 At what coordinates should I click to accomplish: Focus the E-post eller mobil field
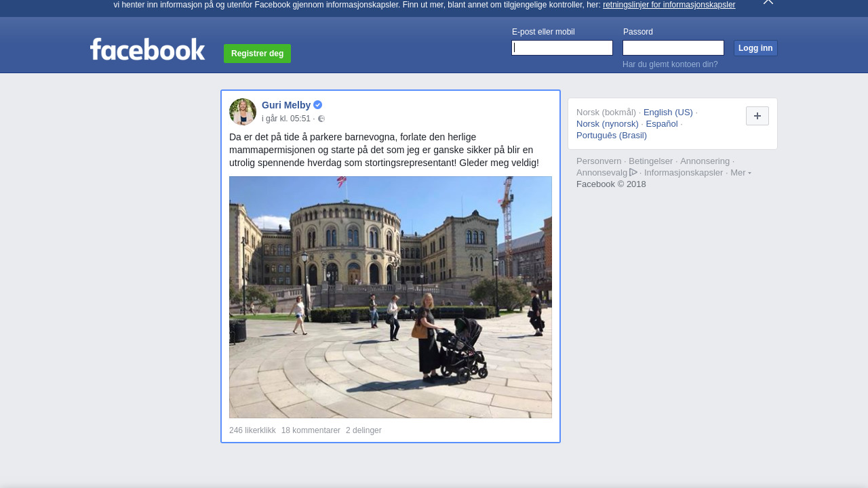pyautogui.click(x=562, y=47)
